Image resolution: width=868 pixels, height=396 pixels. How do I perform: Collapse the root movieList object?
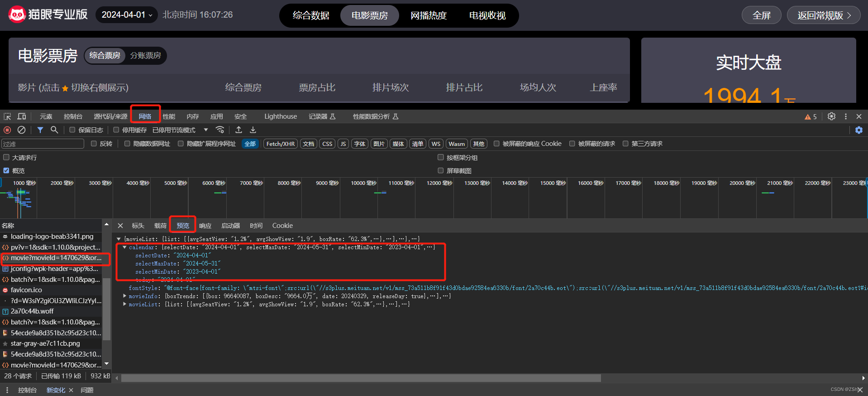coord(119,239)
